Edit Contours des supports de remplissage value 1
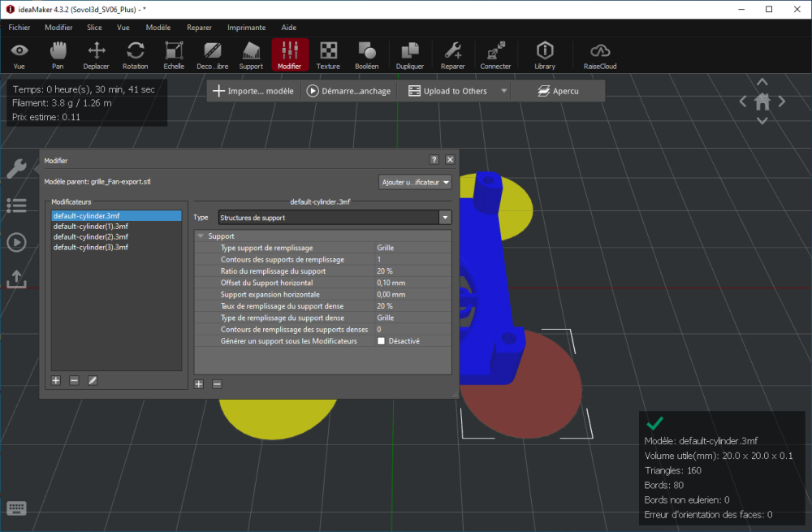Screen dimensions: 812x532 pyautogui.click(x=413, y=260)
